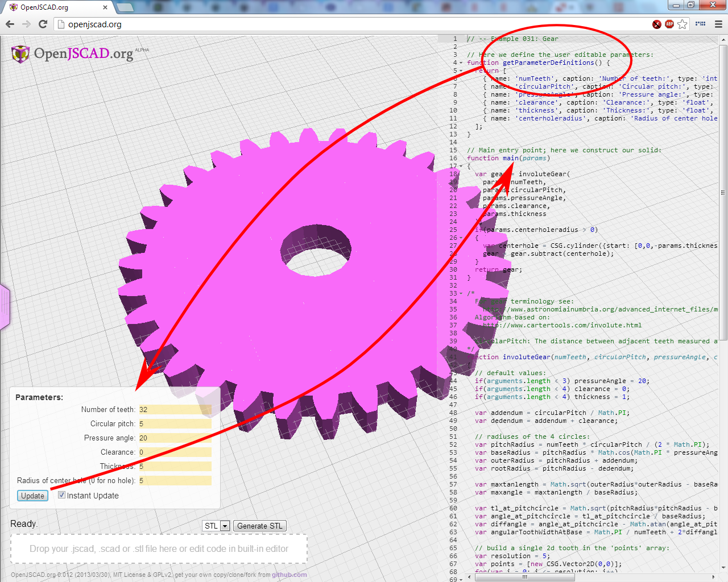Click comment '// Main entry point' line 15
Screen dimensions: 728x582
tap(564, 150)
